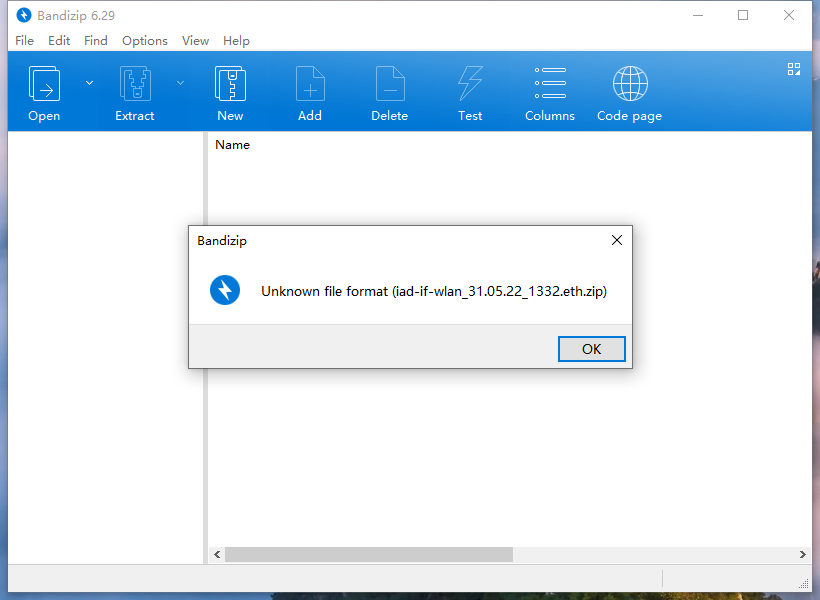
Task: Click the Name column header
Action: click(x=233, y=145)
